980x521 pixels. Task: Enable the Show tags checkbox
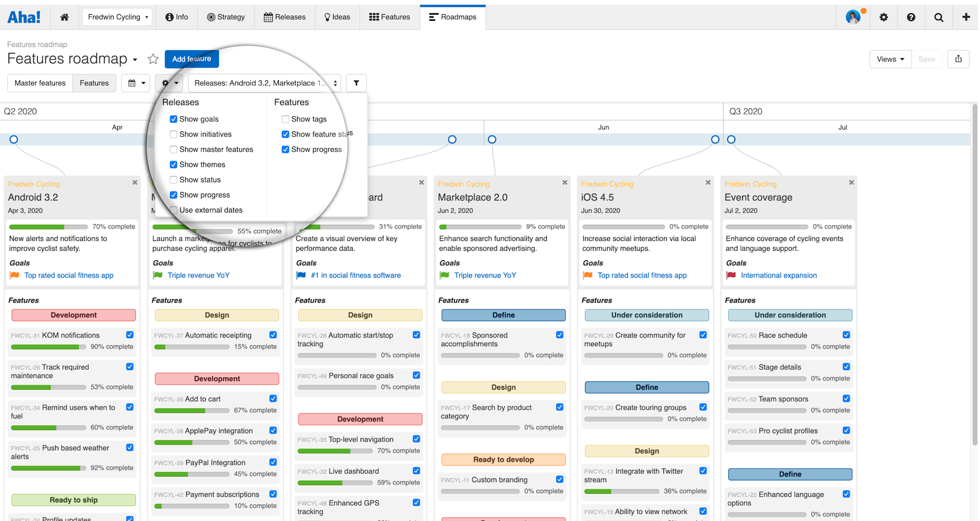coord(285,119)
